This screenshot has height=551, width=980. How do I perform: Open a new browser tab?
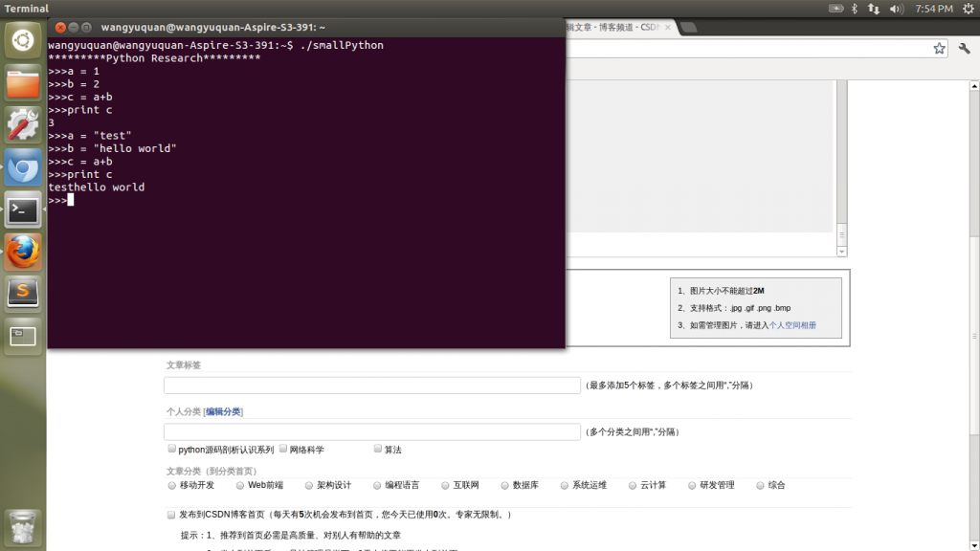(688, 28)
